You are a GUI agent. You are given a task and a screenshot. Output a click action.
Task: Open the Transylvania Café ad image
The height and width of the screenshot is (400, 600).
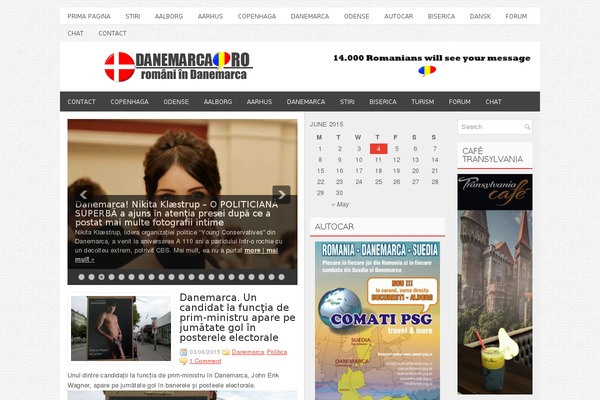[495, 284]
